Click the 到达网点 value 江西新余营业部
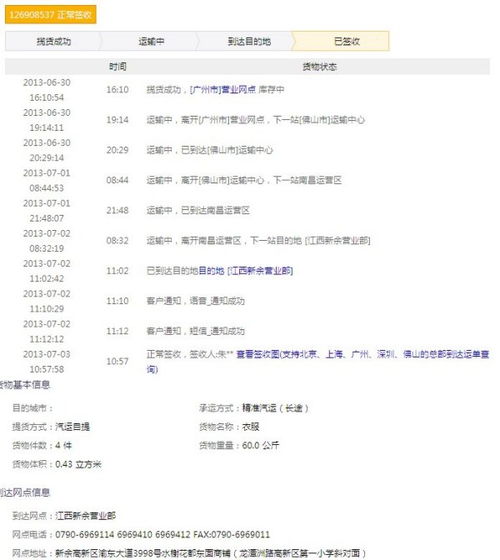Viewport: 500px width, 560px height. [x=86, y=516]
